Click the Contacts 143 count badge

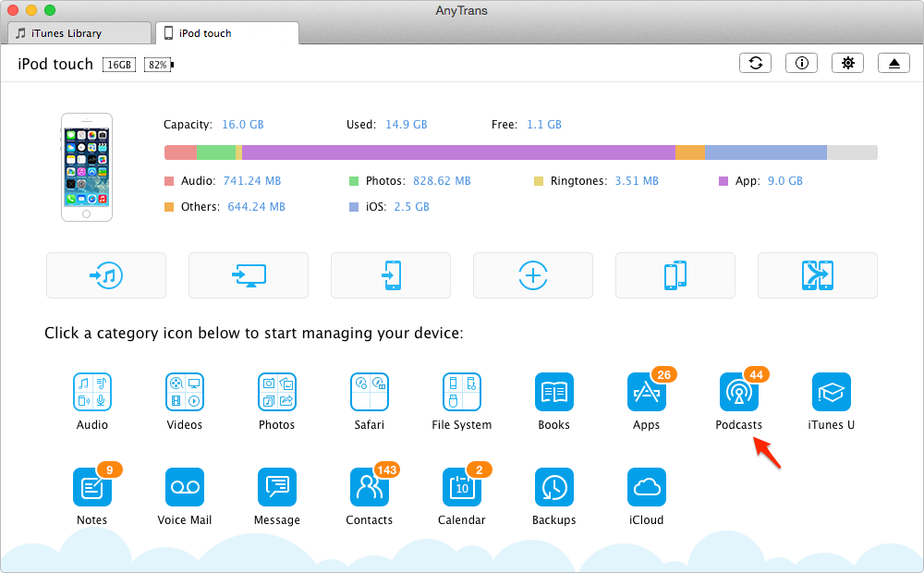click(x=387, y=469)
